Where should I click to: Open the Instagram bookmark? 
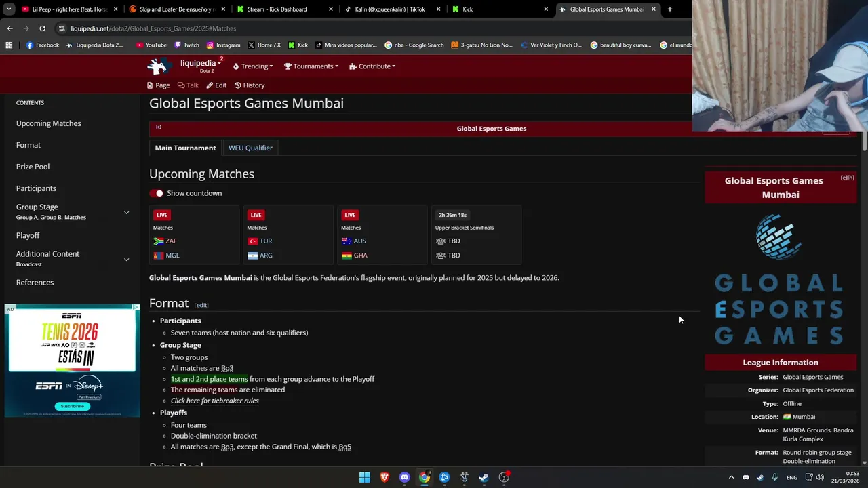click(223, 45)
